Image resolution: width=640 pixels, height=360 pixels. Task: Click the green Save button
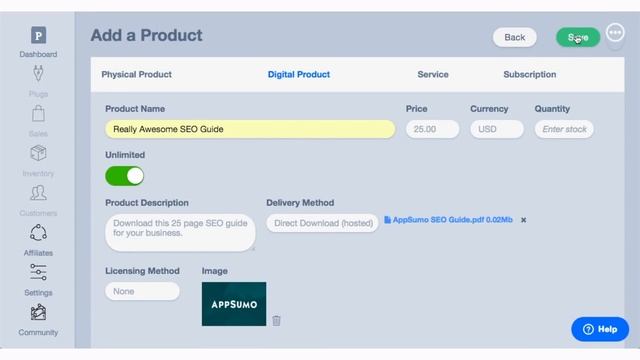(x=578, y=38)
